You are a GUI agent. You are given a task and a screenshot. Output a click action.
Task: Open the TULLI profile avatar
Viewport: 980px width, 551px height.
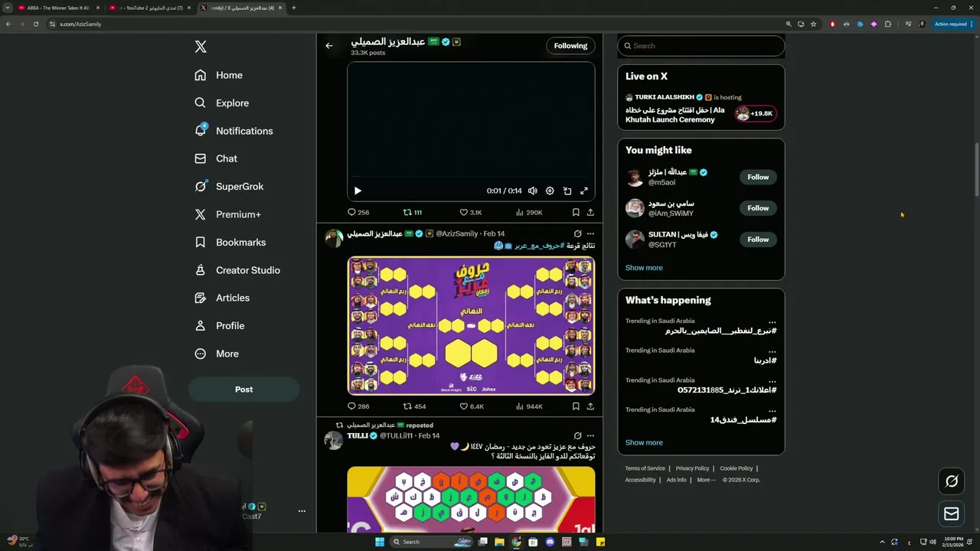pos(333,440)
